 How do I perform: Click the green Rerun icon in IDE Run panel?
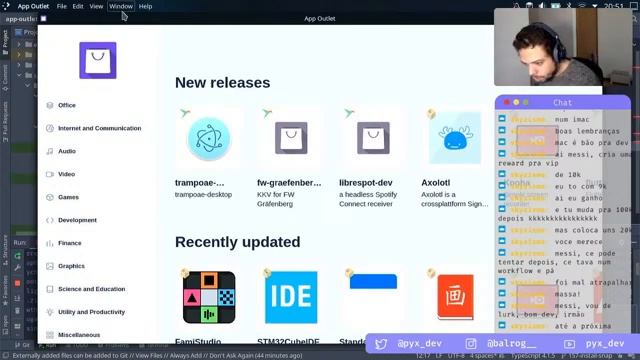(17, 256)
